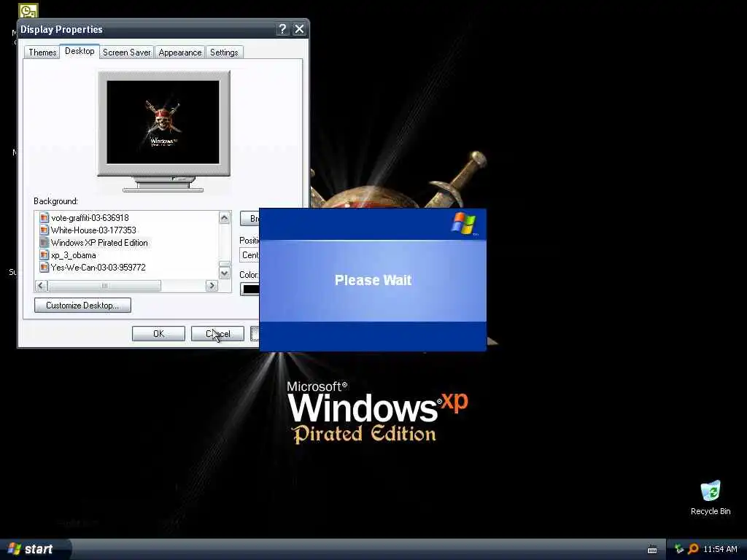The width and height of the screenshot is (747, 560).
Task: Open the Position dropdown showing Center
Action: pyautogui.click(x=249, y=254)
